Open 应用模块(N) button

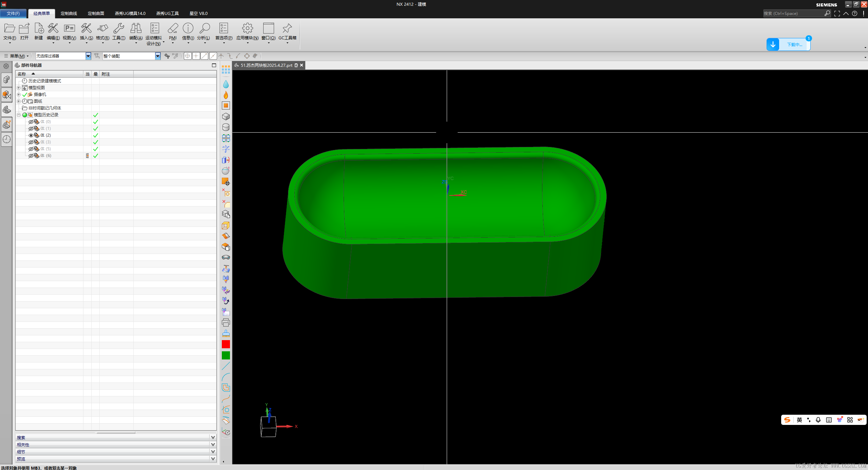coord(248,33)
